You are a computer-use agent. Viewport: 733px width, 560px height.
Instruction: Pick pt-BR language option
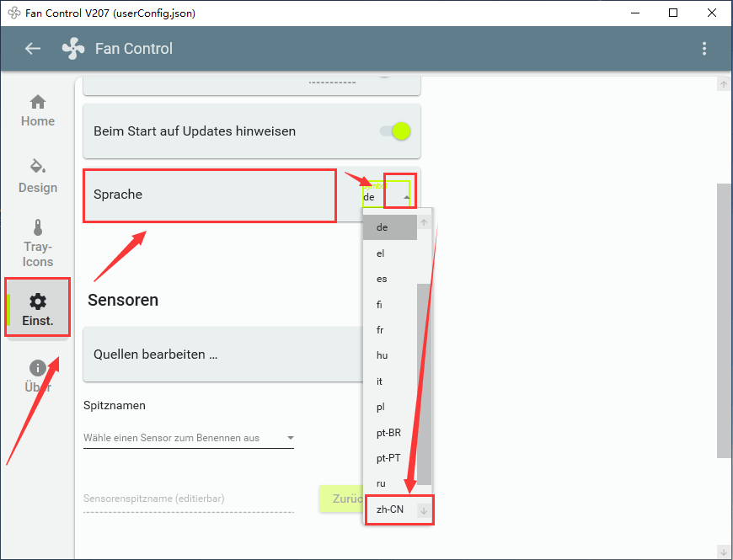point(388,433)
